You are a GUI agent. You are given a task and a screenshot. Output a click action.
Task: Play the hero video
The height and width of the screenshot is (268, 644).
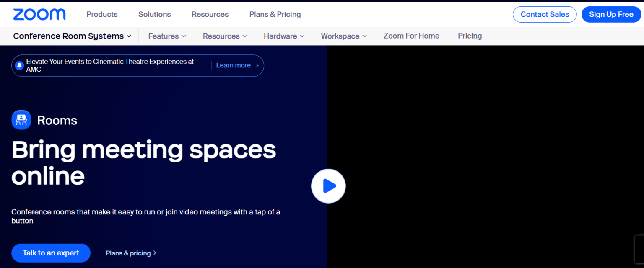click(328, 186)
